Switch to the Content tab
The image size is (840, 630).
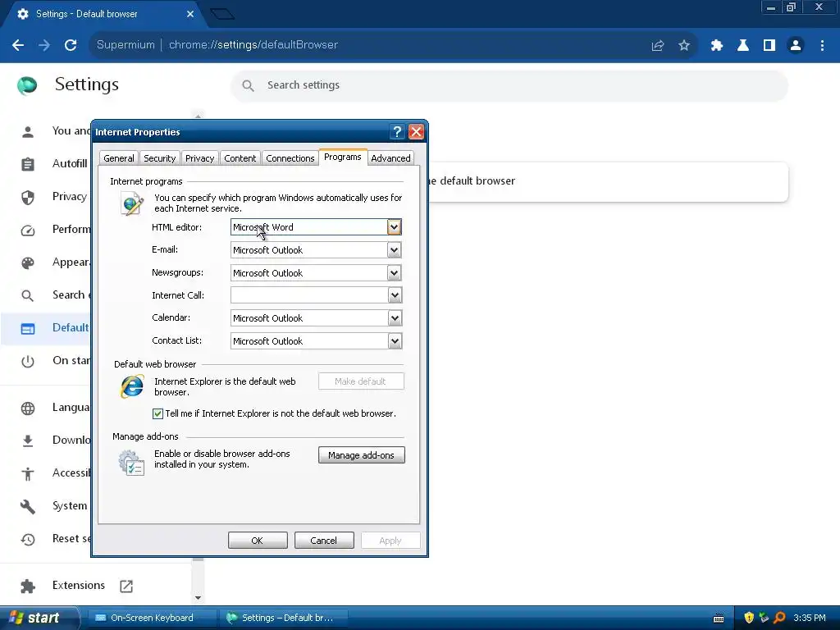240,158
